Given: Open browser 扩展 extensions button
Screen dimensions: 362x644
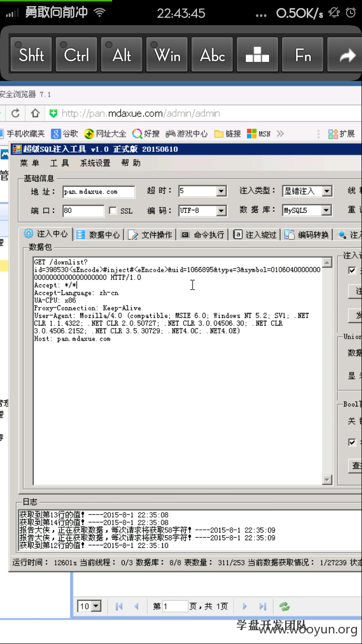Looking at the screenshot, I should click(x=342, y=133).
